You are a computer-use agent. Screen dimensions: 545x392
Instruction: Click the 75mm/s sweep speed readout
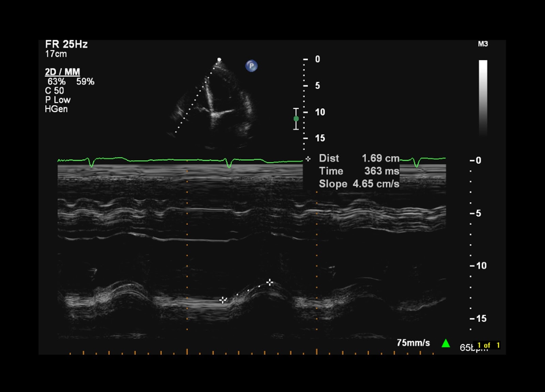[x=413, y=343]
